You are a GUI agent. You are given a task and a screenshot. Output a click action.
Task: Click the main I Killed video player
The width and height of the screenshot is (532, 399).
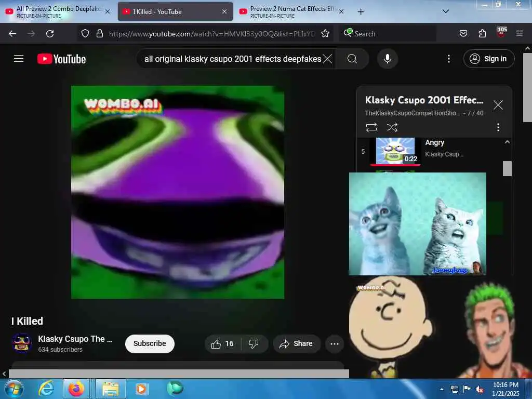pos(178,192)
